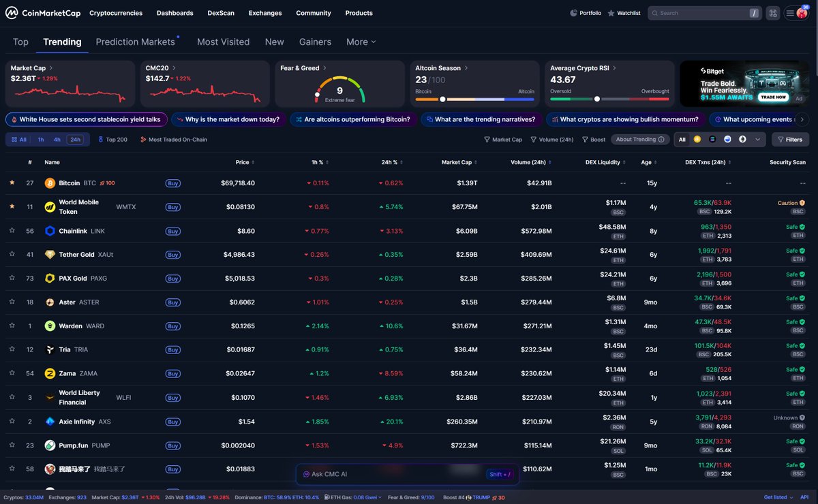Click the Chainlink coin icon
The height and width of the screenshot is (504, 818).
[x=50, y=231]
